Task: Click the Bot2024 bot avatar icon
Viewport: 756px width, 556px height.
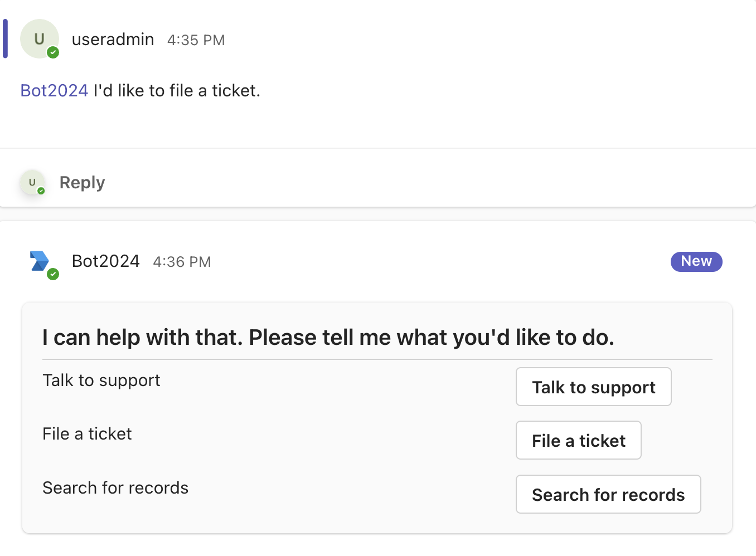Action: click(39, 260)
